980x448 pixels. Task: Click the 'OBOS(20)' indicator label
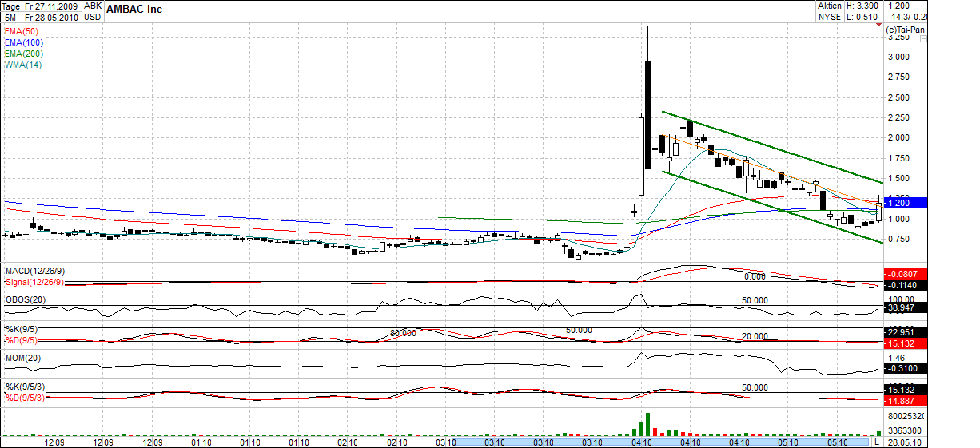point(26,299)
